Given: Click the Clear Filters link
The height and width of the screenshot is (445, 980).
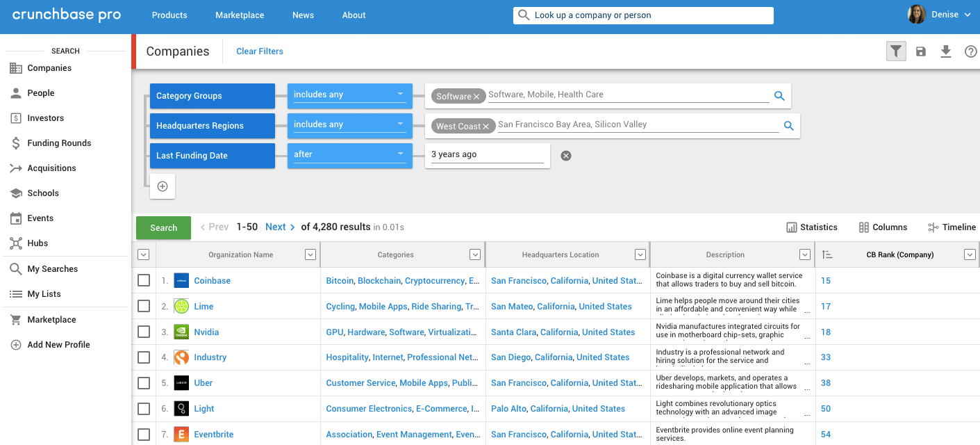Looking at the screenshot, I should click(259, 51).
